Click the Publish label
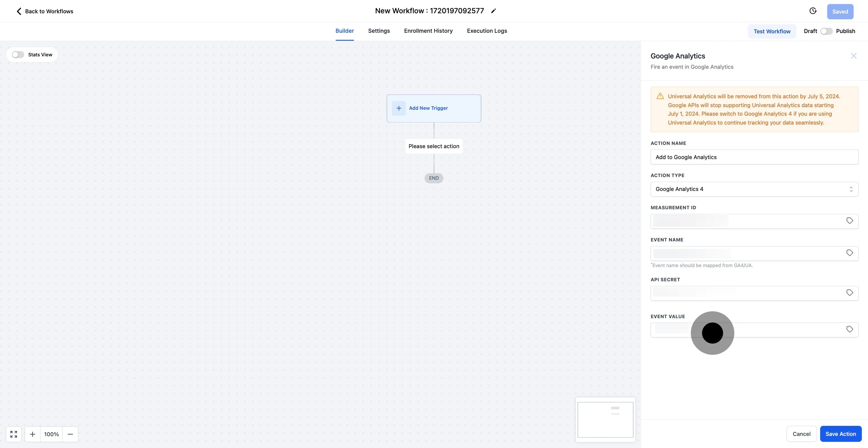The height and width of the screenshot is (448, 868). (846, 31)
